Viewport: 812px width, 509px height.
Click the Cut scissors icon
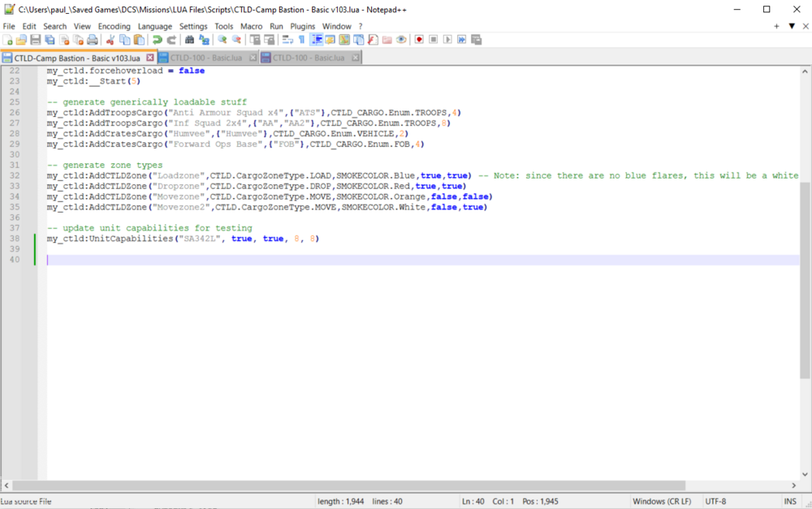point(111,40)
